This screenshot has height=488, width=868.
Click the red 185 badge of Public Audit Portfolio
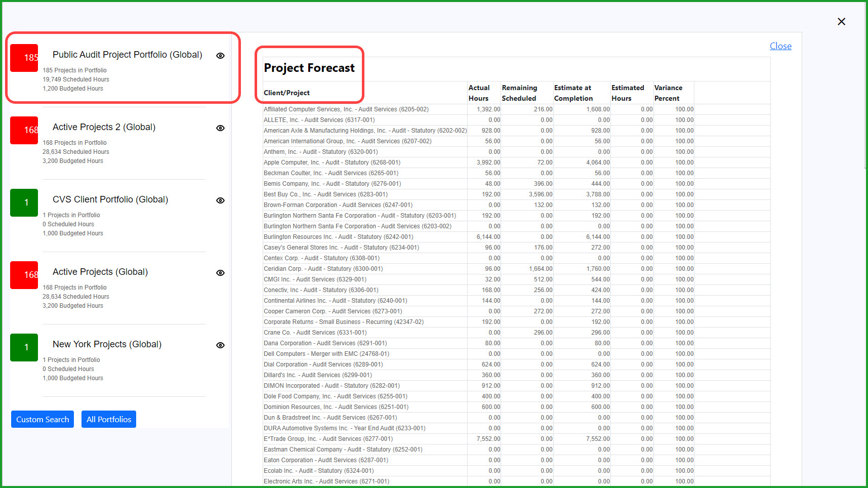click(24, 58)
